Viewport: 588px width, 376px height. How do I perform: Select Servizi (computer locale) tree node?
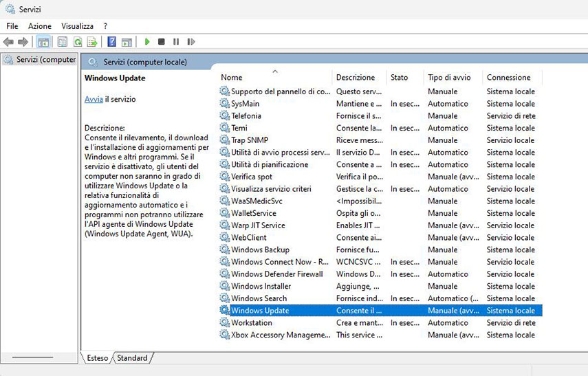point(45,60)
